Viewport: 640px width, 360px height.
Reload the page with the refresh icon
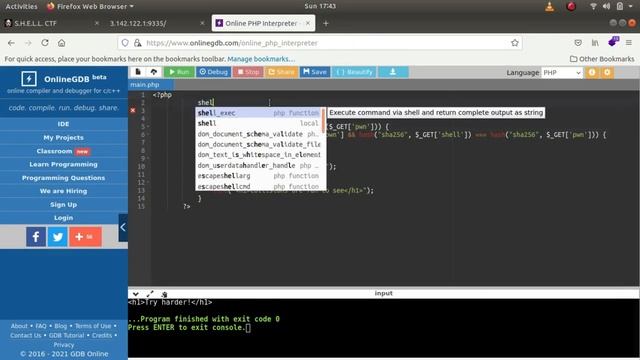[x=45, y=42]
